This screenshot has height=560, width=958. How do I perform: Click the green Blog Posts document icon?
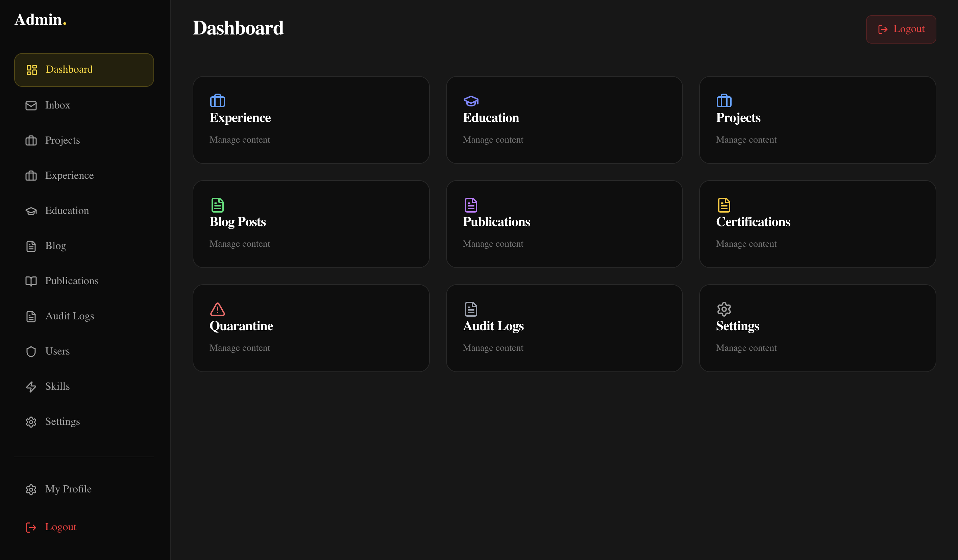click(218, 205)
